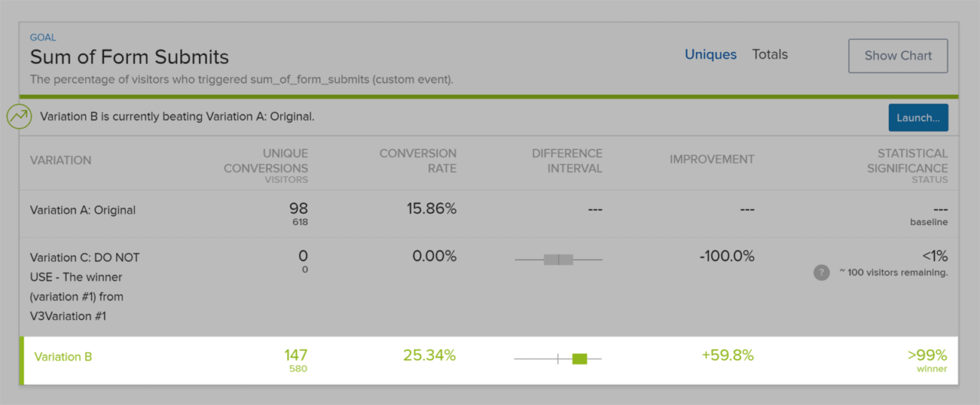Select the Variation B row label
The height and width of the screenshot is (405, 980).
pyautogui.click(x=63, y=357)
